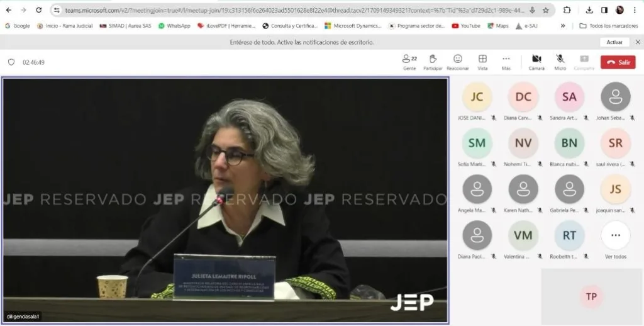Select participant VM Valentina avatar
Image resolution: width=644 pixels, height=326 pixels.
[x=523, y=235]
